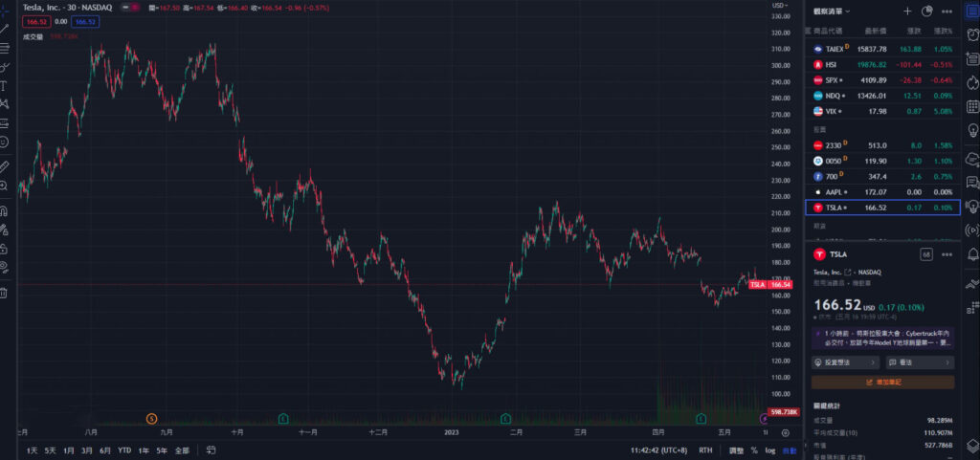Image resolution: width=980 pixels, height=460 pixels.
Task: Open TSLA details three-dot menu
Action: (x=947, y=254)
